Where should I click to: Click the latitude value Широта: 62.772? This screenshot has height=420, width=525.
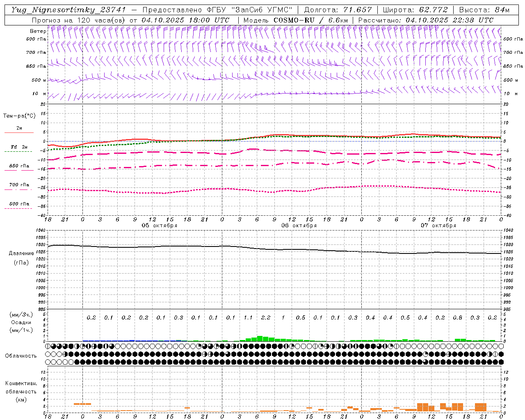415,10
